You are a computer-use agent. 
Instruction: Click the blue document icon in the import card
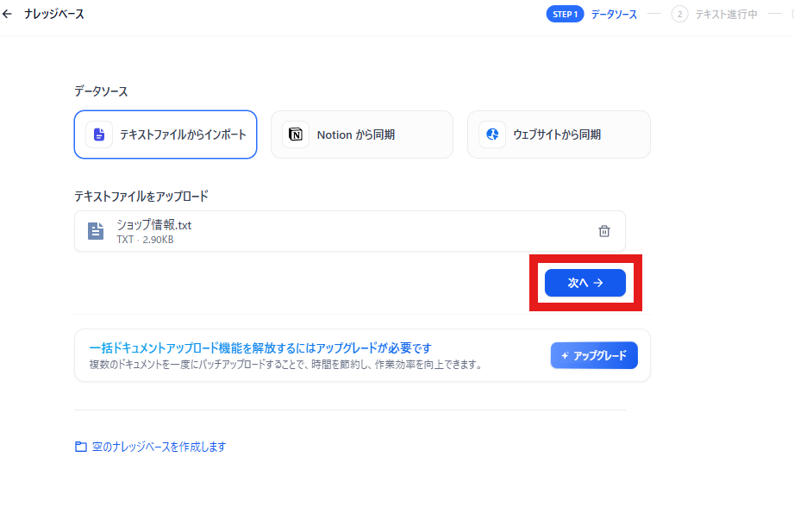99,135
